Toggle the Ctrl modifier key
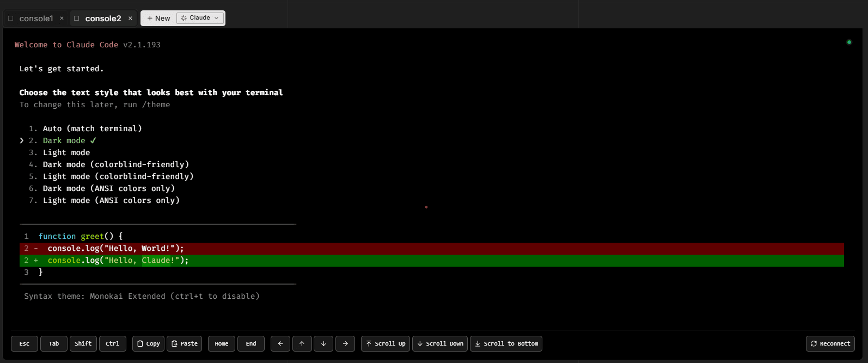Viewport: 868px width, 363px height. click(x=113, y=343)
